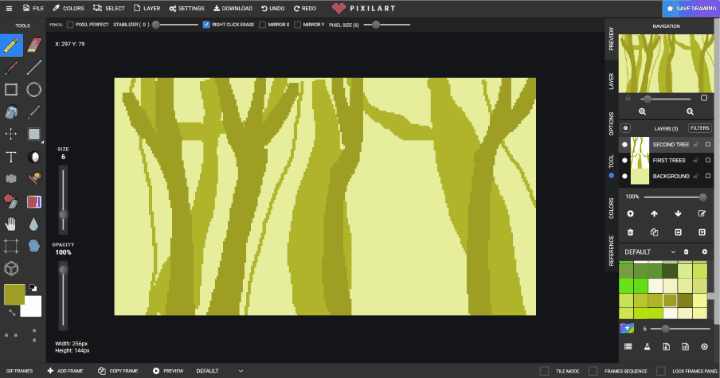Hide the Second Tree layer
720x378 pixels.
pos(624,144)
